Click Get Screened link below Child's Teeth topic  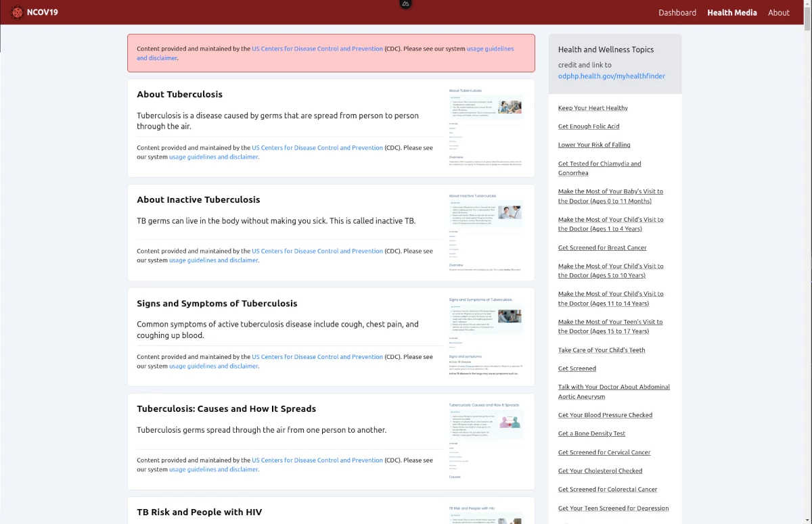pos(577,368)
